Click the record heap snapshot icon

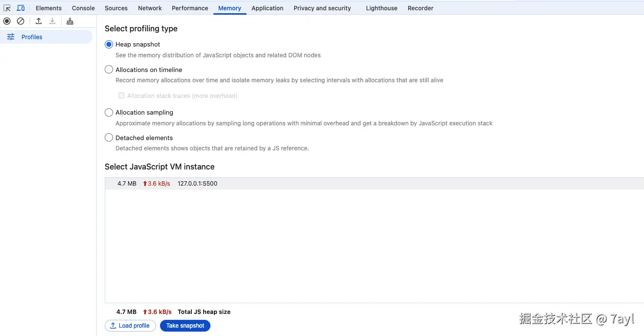(x=7, y=21)
